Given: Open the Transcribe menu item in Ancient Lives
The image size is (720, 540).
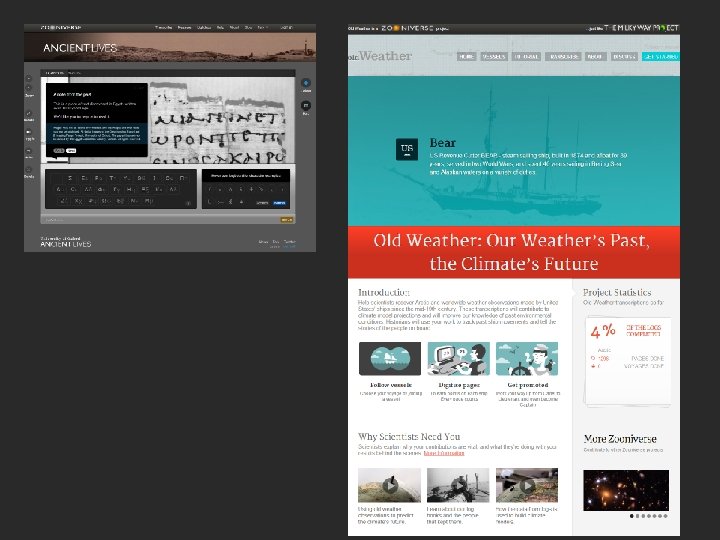Looking at the screenshot, I should pos(163,28).
